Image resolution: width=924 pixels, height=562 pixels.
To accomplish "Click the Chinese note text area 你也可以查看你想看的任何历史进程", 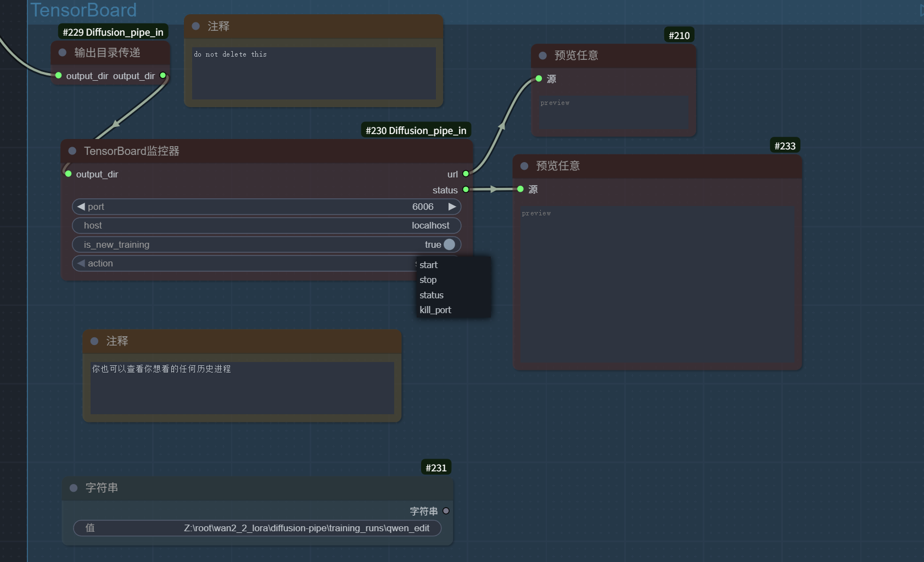I will pos(242,388).
